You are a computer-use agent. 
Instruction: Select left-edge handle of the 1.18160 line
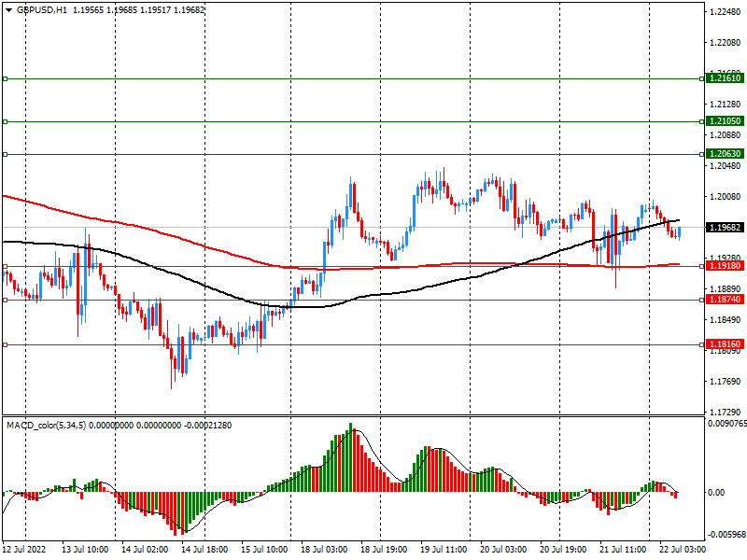coord(6,344)
